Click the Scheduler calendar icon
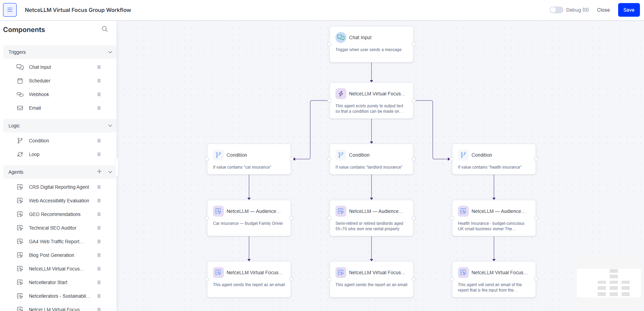644x311 pixels. tap(20, 81)
